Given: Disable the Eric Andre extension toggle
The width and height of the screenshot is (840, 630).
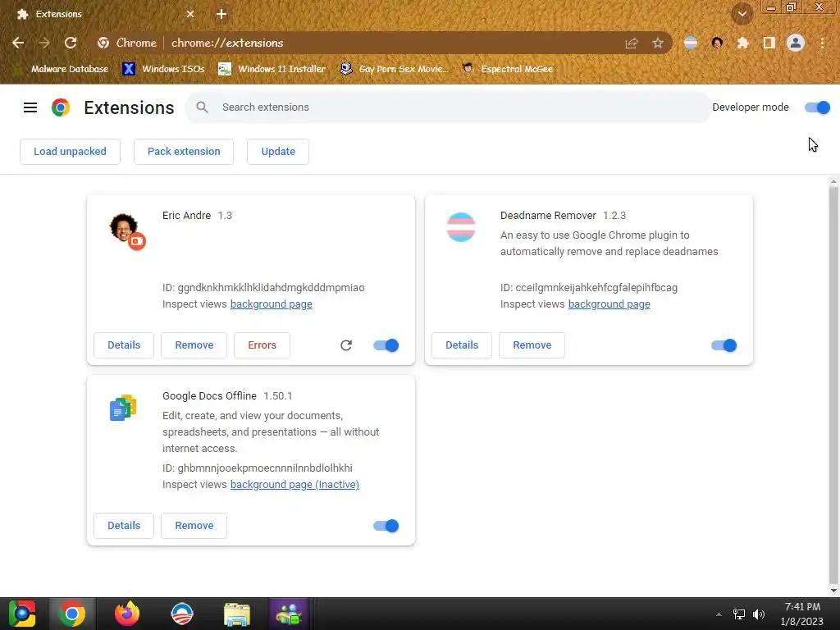Looking at the screenshot, I should pos(386,345).
